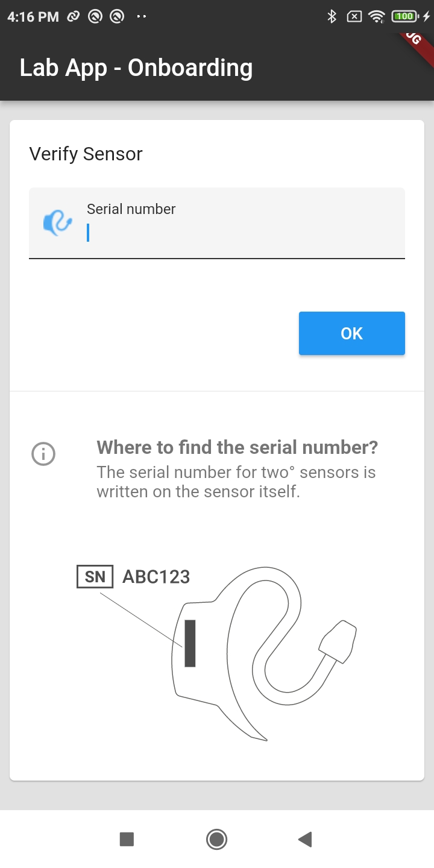Tap the ABC123 example serial text
Image resolution: width=434 pixels, height=868 pixels.
156,577
